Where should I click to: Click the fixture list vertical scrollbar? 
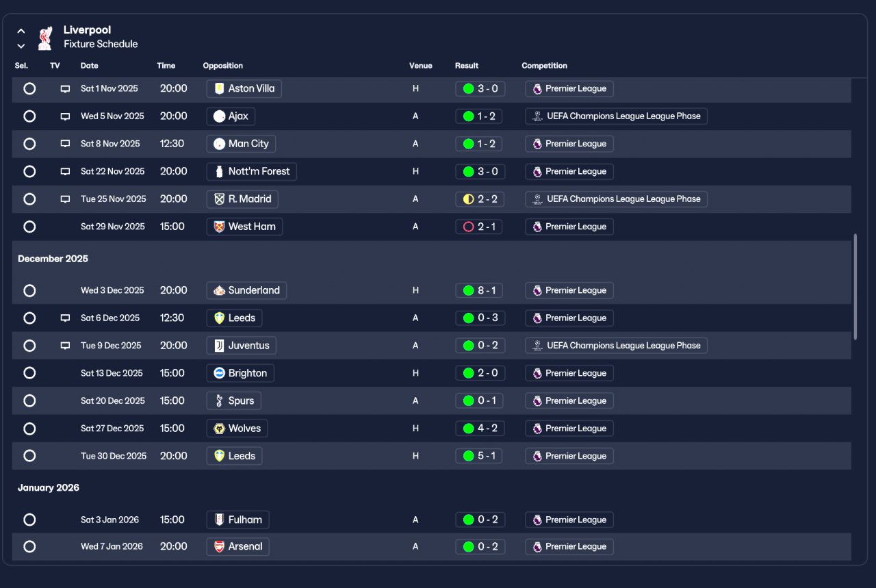pyautogui.click(x=855, y=286)
